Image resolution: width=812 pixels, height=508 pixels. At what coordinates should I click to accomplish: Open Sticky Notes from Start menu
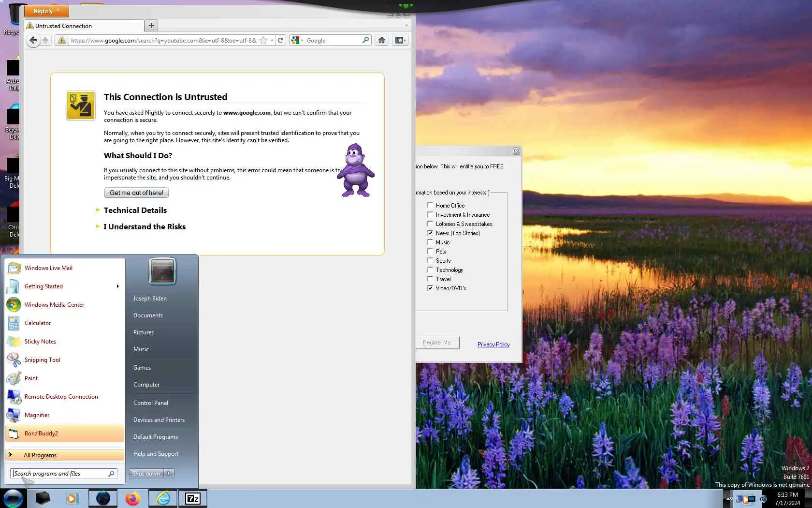coord(65,342)
